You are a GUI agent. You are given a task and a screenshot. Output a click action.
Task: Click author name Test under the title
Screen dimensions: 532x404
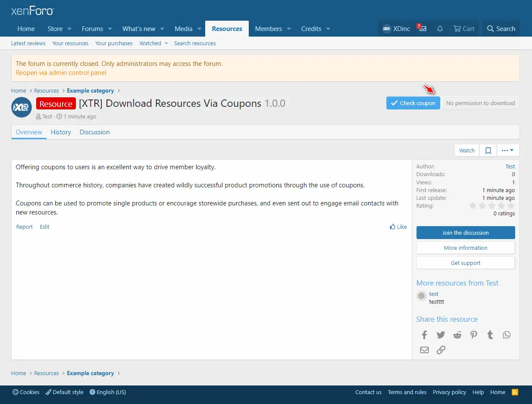(47, 116)
